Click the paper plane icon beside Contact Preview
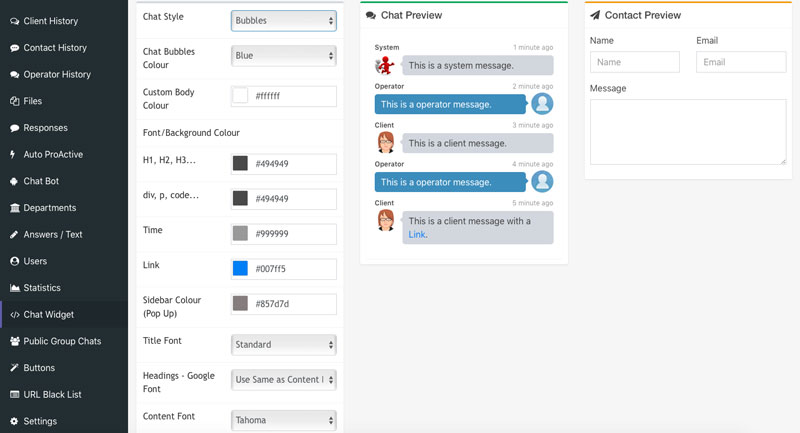Image resolution: width=800 pixels, height=433 pixels. click(x=595, y=16)
